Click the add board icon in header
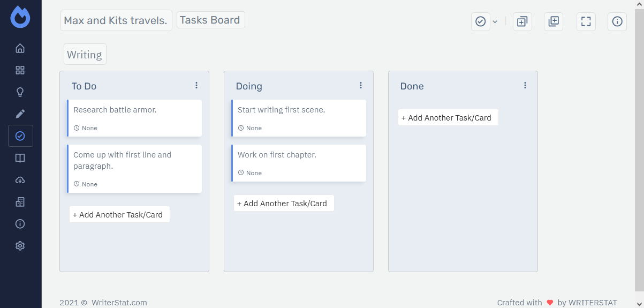Image resolution: width=644 pixels, height=308 pixels. (554, 21)
